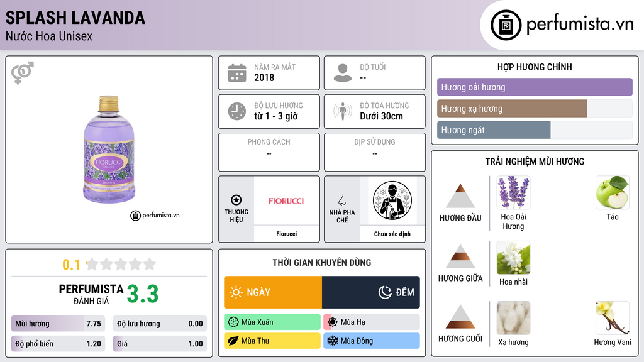Image resolution: width=644 pixels, height=362 pixels.
Task: Click the five-star rating row
Action: (x=121, y=265)
